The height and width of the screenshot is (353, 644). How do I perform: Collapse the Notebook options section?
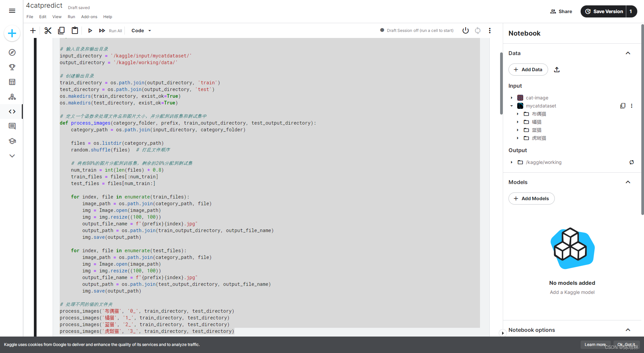(x=628, y=330)
